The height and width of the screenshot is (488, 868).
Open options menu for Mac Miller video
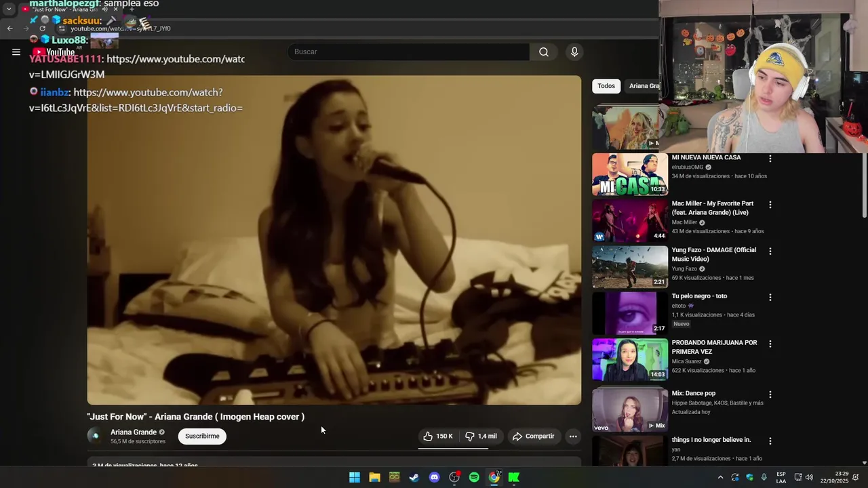pyautogui.click(x=770, y=205)
